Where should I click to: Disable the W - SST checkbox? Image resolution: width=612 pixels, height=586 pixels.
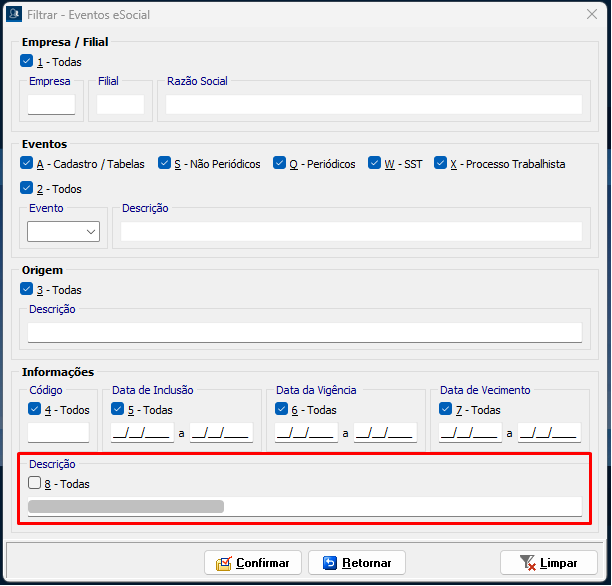pyautogui.click(x=375, y=163)
